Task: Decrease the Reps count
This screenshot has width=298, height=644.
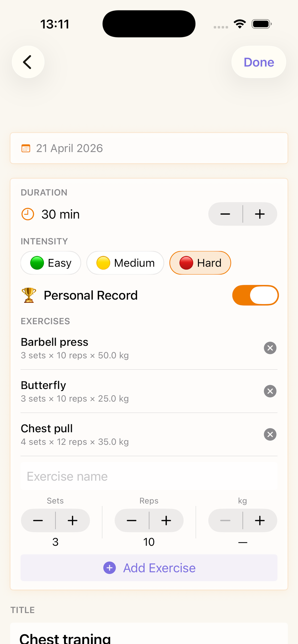Action: [x=131, y=521]
